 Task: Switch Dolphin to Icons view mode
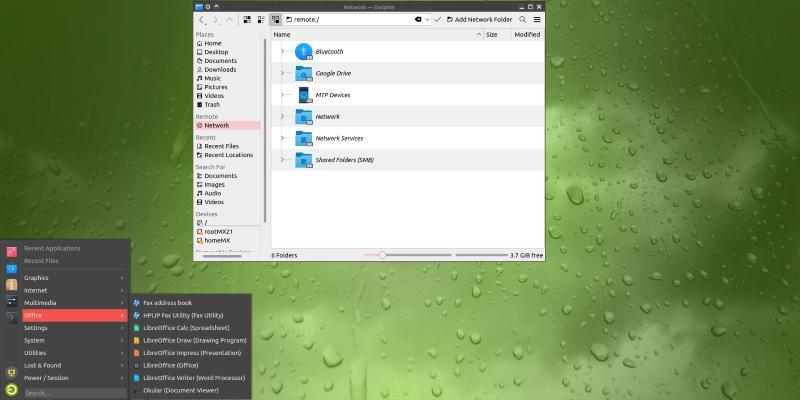coord(247,19)
